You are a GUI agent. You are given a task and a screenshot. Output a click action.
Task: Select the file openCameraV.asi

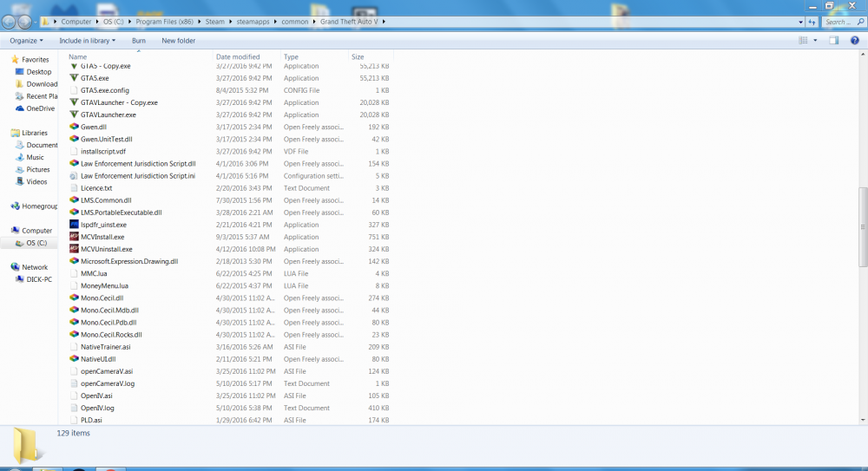point(106,371)
